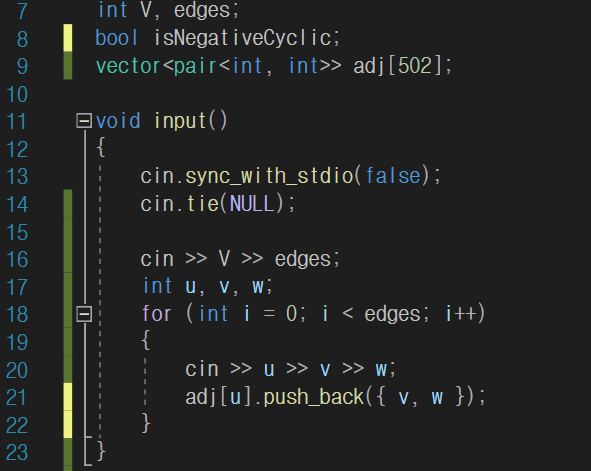Click the 'false' keyword on line 13
The image size is (591, 471).
pyautogui.click(x=393, y=176)
